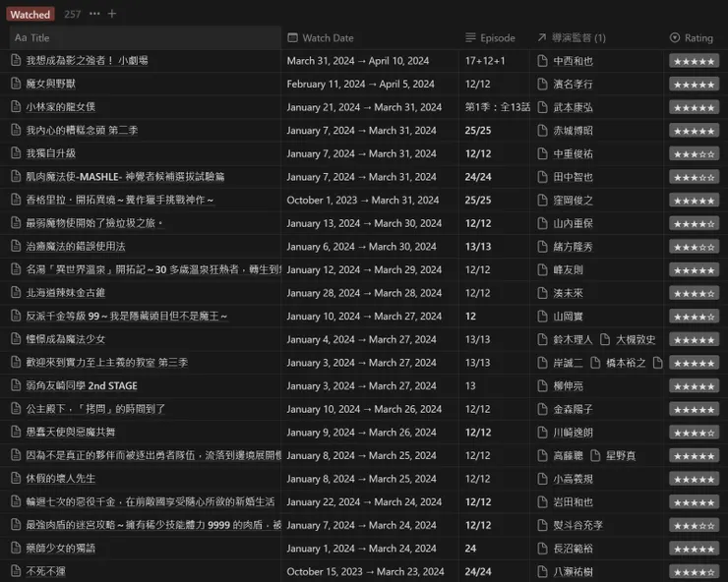Click page icon of 休假的壞人先生 row
The width and height of the screenshot is (728, 582).
(x=17, y=478)
